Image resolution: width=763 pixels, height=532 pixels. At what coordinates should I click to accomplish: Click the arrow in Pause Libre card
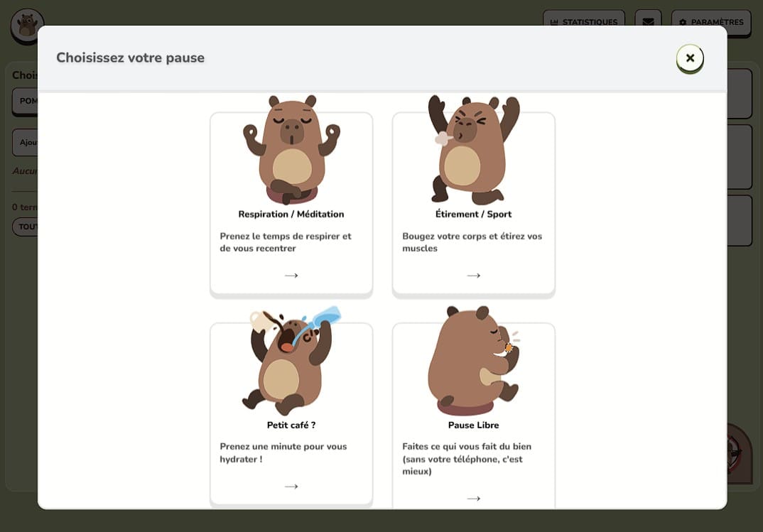tap(474, 499)
